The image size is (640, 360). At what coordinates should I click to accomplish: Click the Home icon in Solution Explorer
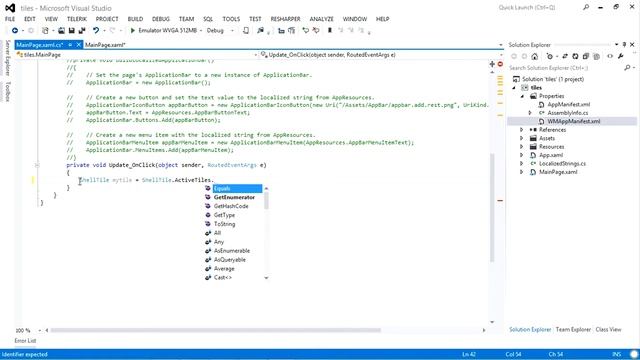coord(535,56)
